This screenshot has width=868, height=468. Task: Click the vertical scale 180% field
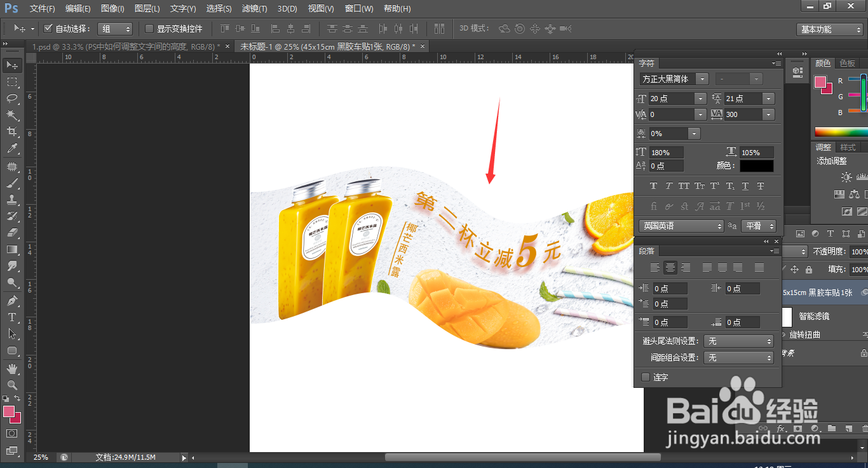667,153
